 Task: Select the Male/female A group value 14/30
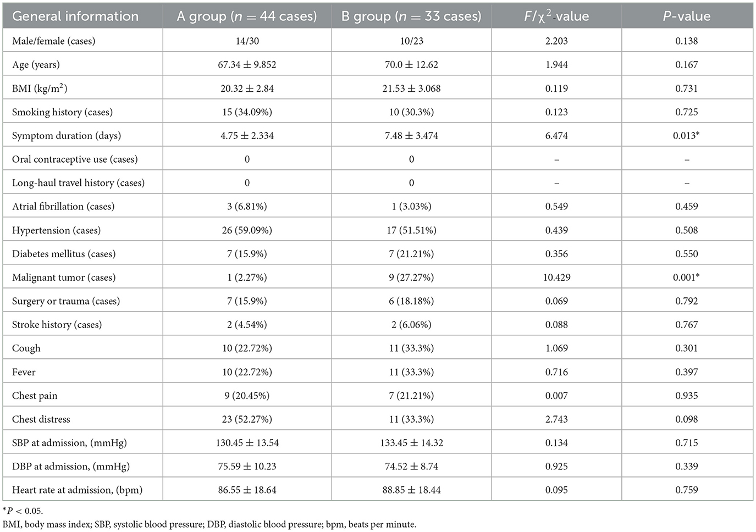[x=247, y=41]
